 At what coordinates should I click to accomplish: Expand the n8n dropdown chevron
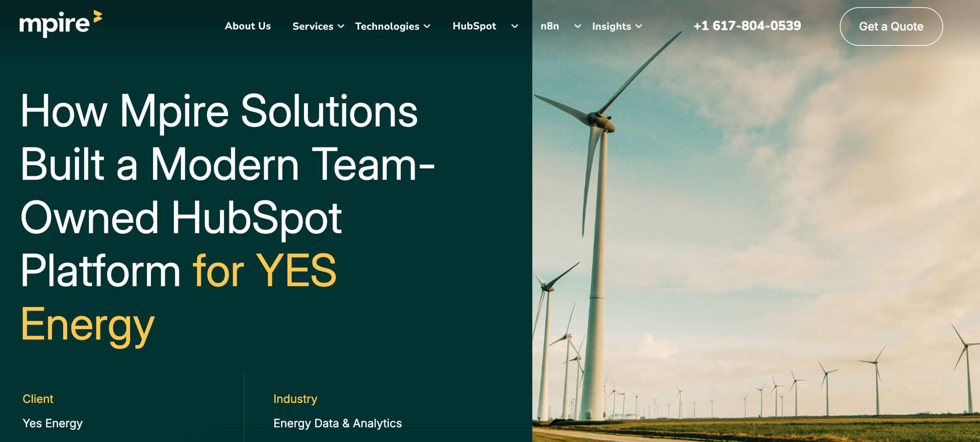coord(578,26)
